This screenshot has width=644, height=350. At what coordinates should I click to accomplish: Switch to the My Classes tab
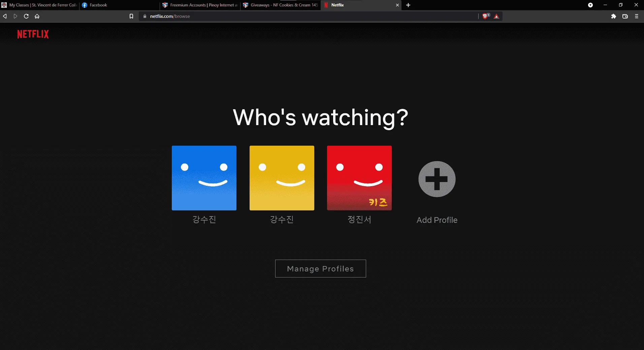click(x=39, y=5)
